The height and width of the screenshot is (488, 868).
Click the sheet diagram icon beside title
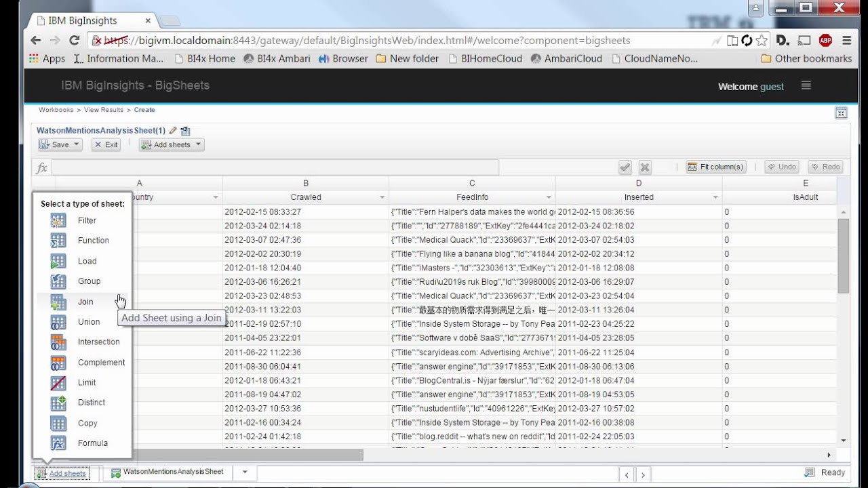tap(185, 131)
